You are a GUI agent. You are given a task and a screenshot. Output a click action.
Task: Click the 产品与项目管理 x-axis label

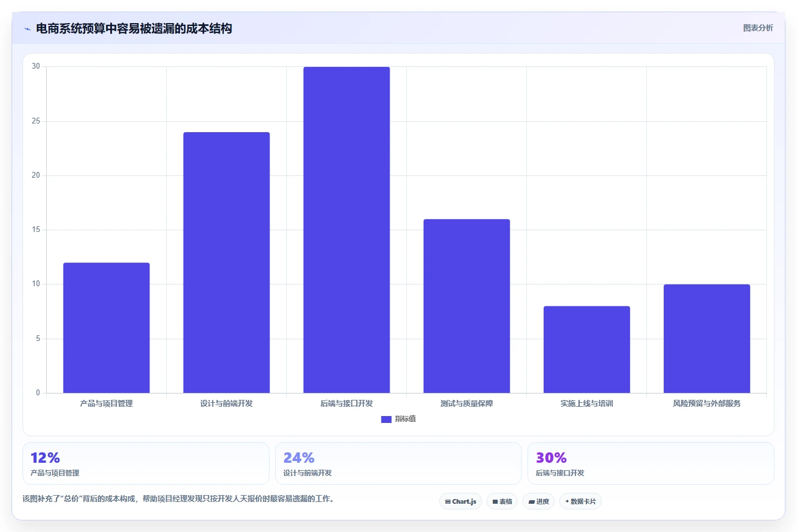106,403
